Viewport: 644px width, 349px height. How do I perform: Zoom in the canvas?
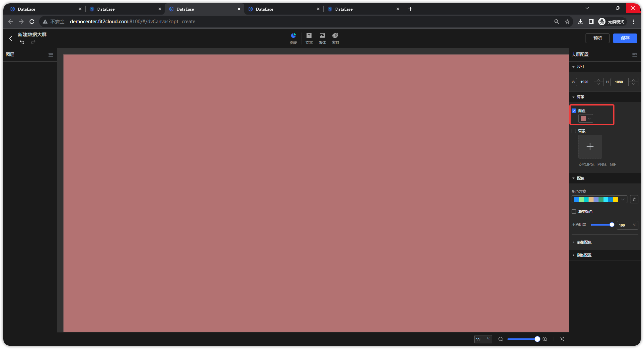coord(545,339)
